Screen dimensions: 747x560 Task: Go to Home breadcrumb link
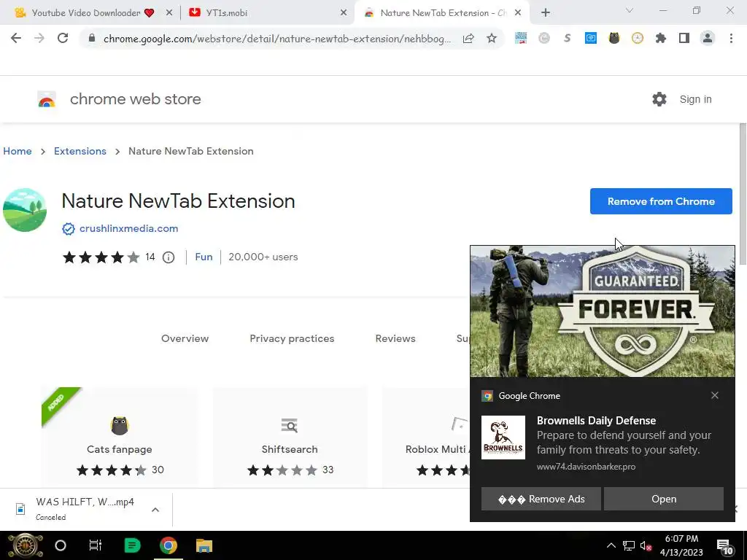pyautogui.click(x=18, y=151)
